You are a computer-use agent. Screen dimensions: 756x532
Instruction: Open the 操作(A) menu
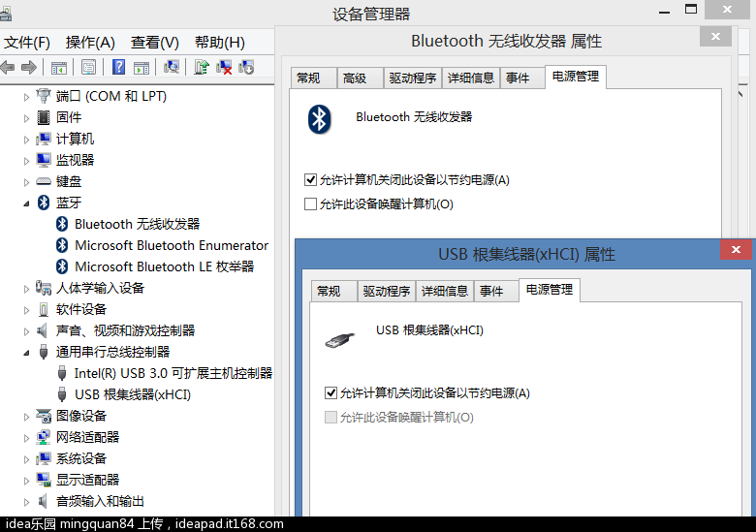pos(90,43)
